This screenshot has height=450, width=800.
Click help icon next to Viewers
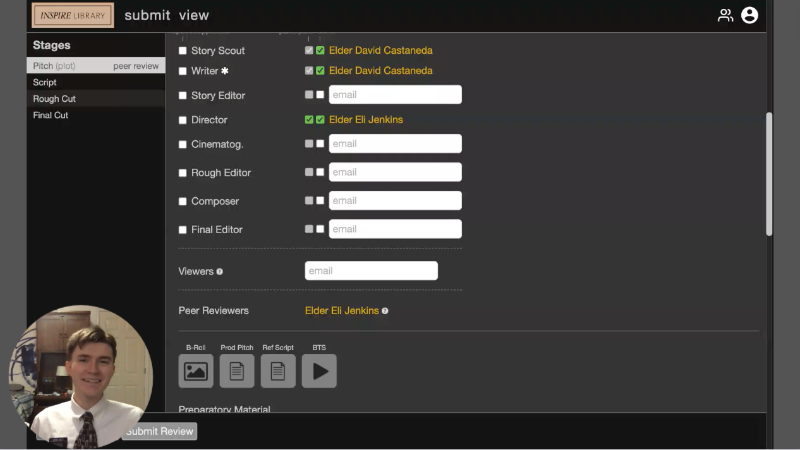(220, 271)
